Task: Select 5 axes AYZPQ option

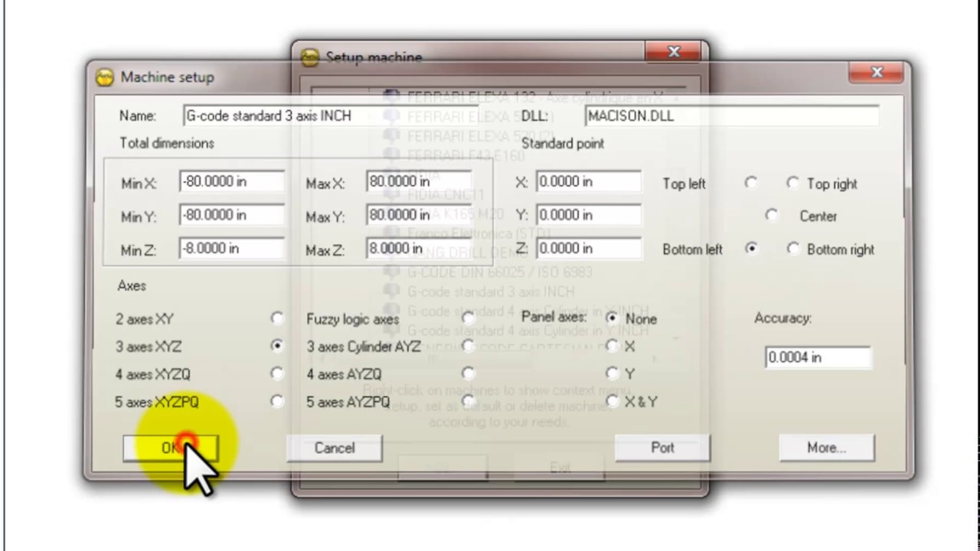Action: tap(469, 401)
